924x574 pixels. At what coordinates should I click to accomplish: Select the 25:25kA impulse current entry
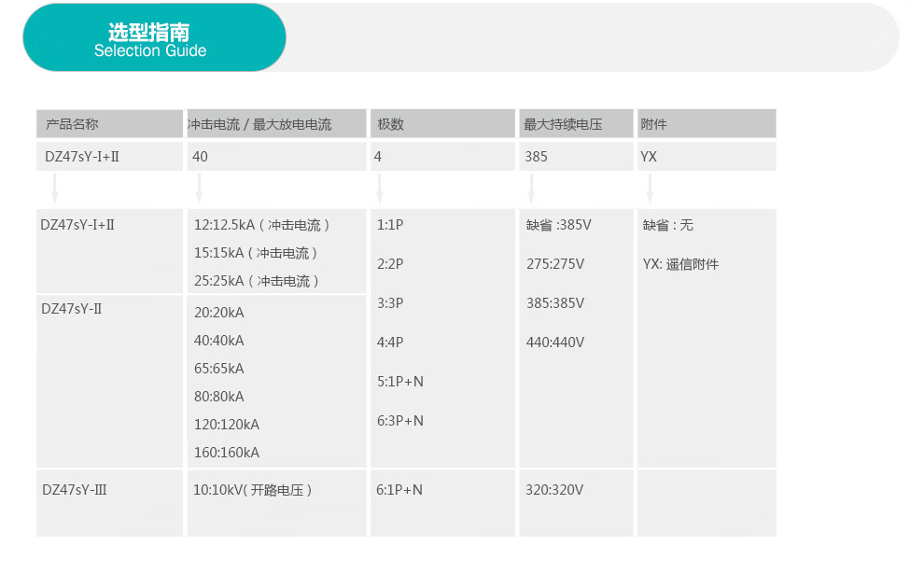click(x=257, y=281)
